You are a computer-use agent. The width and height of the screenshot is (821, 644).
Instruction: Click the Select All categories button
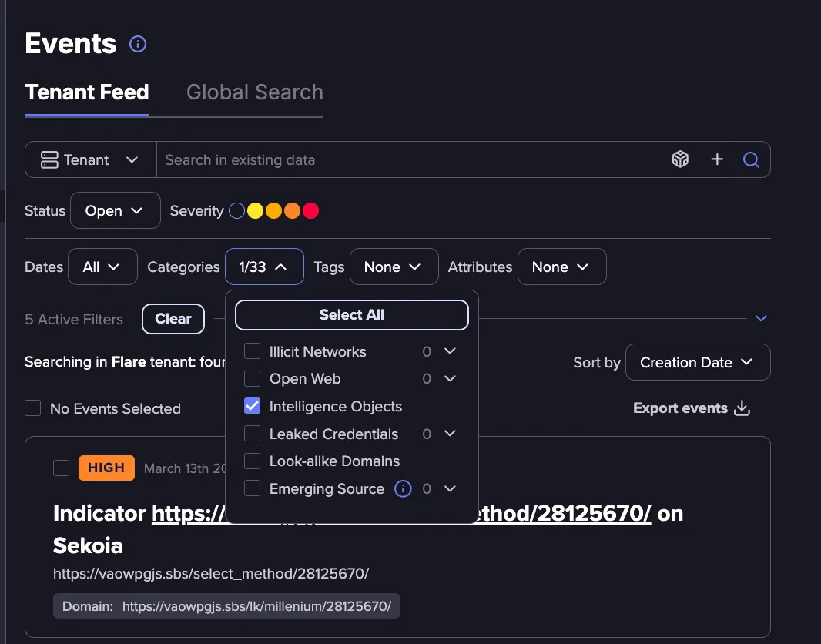pos(352,314)
